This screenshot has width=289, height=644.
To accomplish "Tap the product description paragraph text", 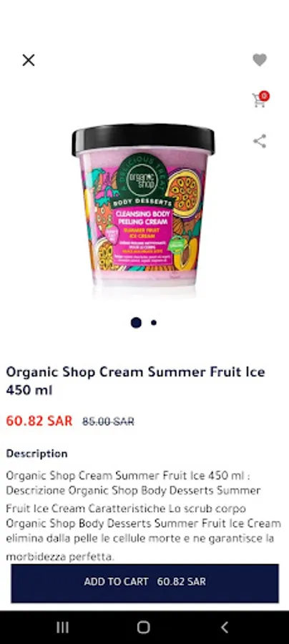I will (x=143, y=516).
